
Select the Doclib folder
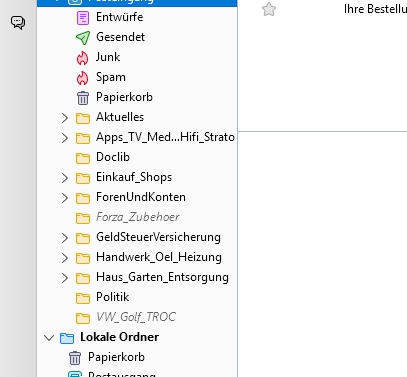(137, 157)
